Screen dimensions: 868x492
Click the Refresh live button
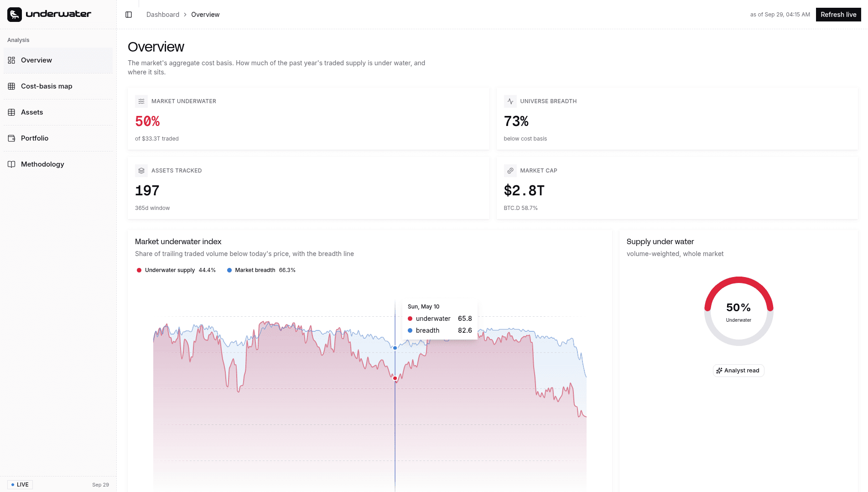click(x=838, y=15)
